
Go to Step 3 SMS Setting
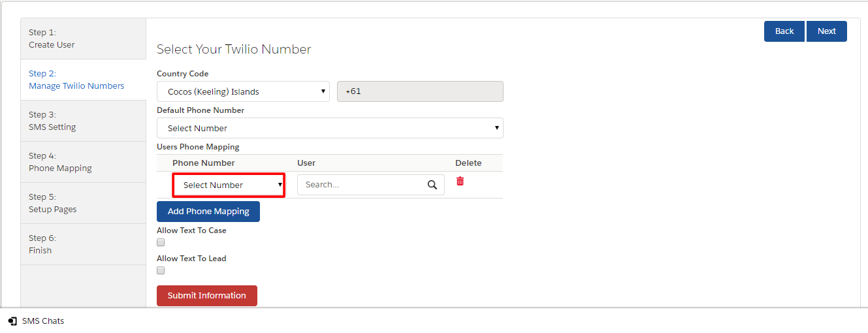(x=84, y=121)
